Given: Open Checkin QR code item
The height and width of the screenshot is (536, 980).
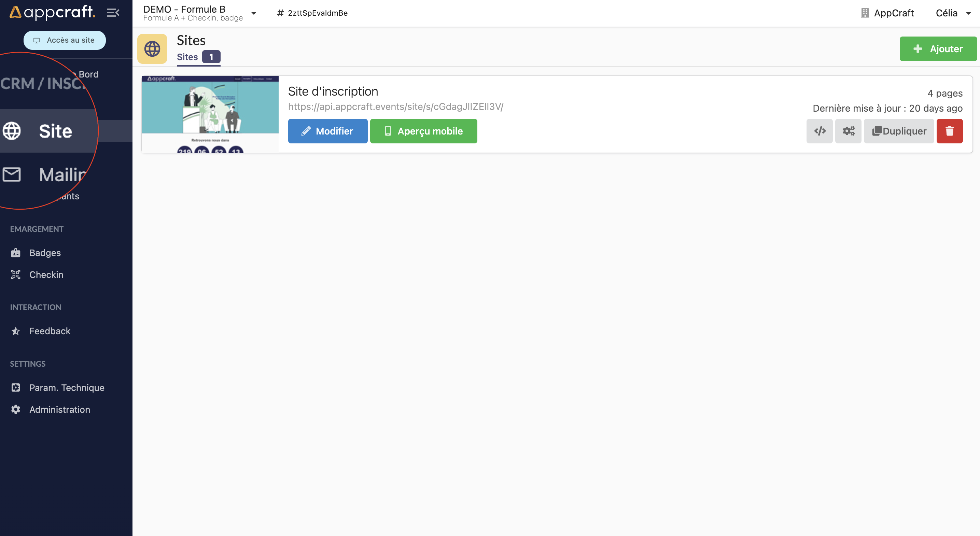Looking at the screenshot, I should (x=46, y=274).
